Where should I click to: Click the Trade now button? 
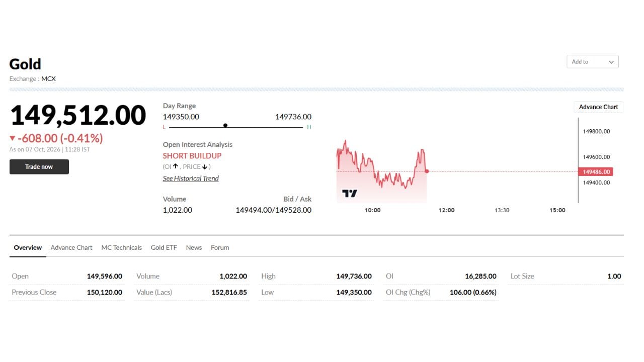39,167
